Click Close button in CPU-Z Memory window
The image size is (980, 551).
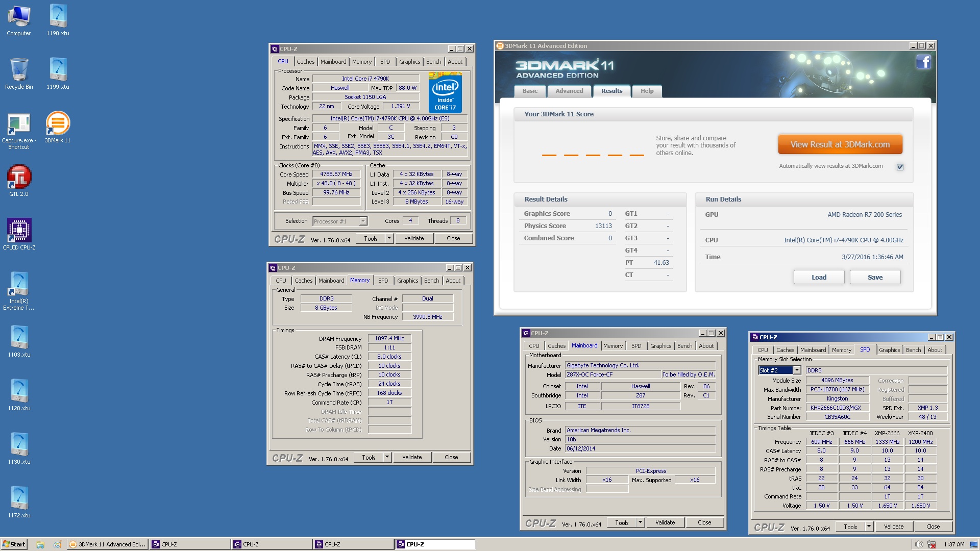(451, 457)
